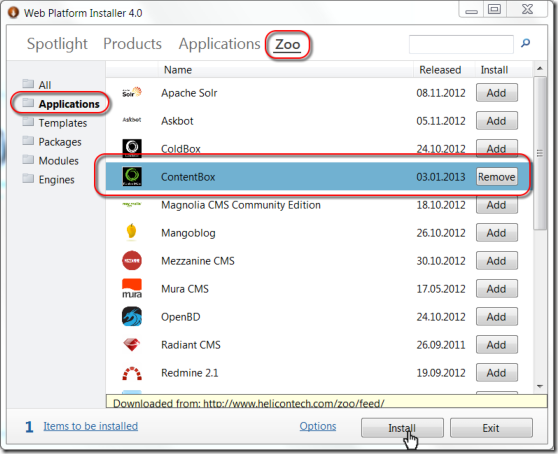The height and width of the screenshot is (454, 558).
Task: Click the scrollbar down arrow
Action: tap(540, 386)
